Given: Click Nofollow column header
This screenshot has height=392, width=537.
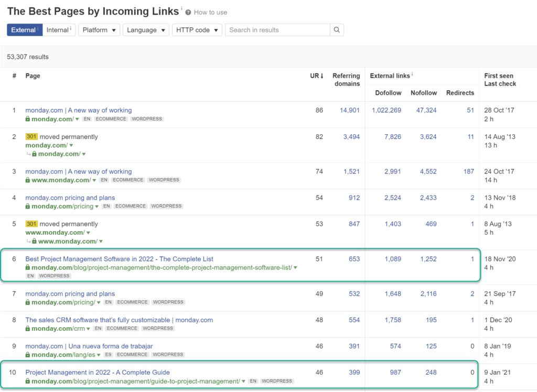Looking at the screenshot, I should tap(424, 93).
